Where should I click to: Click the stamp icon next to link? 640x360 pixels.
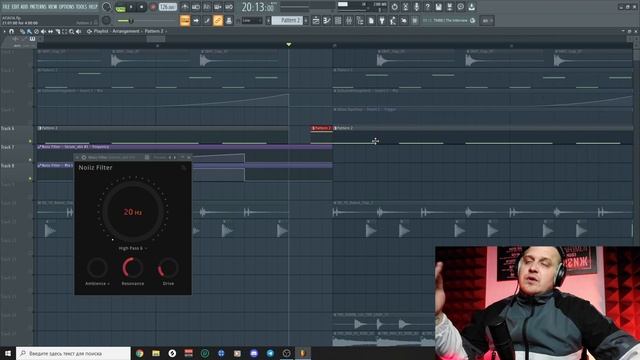click(229, 20)
